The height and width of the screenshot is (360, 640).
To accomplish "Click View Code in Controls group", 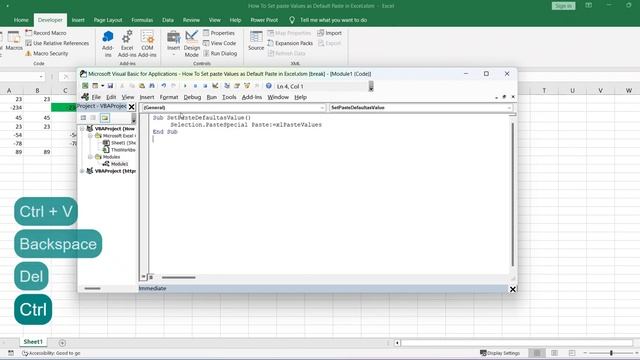I will (220, 43).
